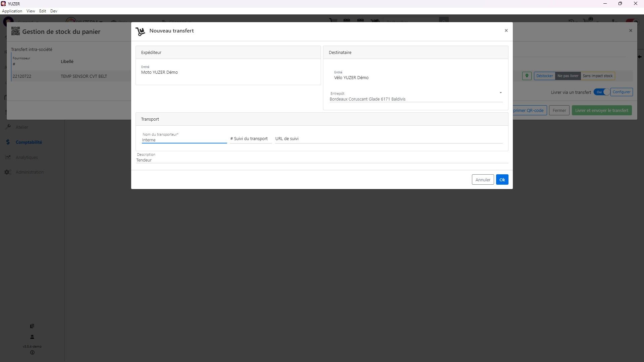Click the user profile icon in sidebar
644x362 pixels.
[32, 337]
